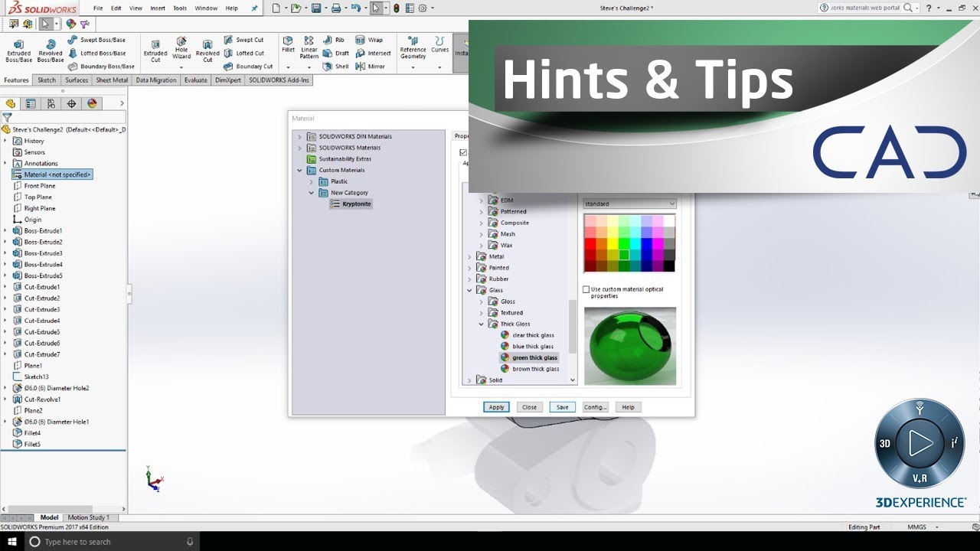Screen dimensions: 980x551
Task: Expand Boss-Extrude1 in the feature tree
Action: click(5, 230)
